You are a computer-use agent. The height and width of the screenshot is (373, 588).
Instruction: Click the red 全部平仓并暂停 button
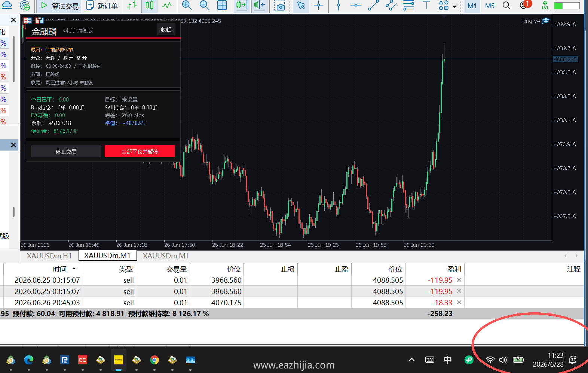[x=140, y=151]
